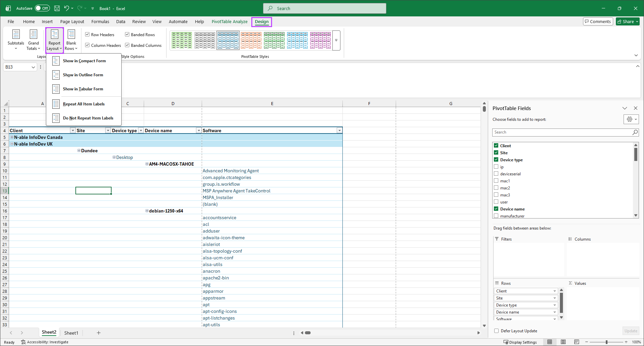Click the Save icon in title bar
The image size is (644, 346).
(x=57, y=8)
